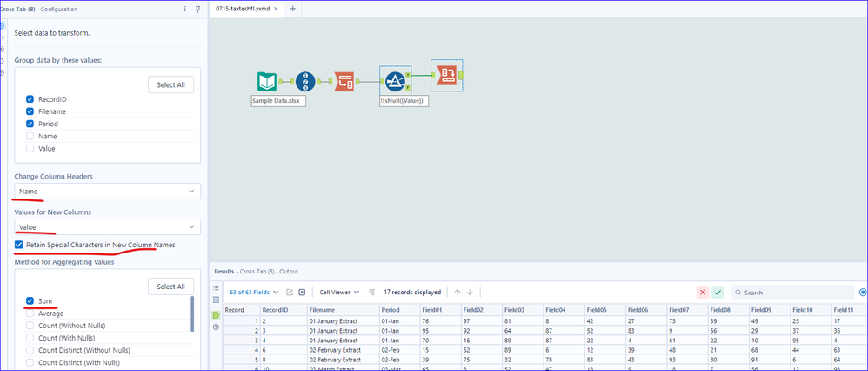The image size is (868, 371).
Task: Select the Input Data tool on canvas
Action: 267,82
